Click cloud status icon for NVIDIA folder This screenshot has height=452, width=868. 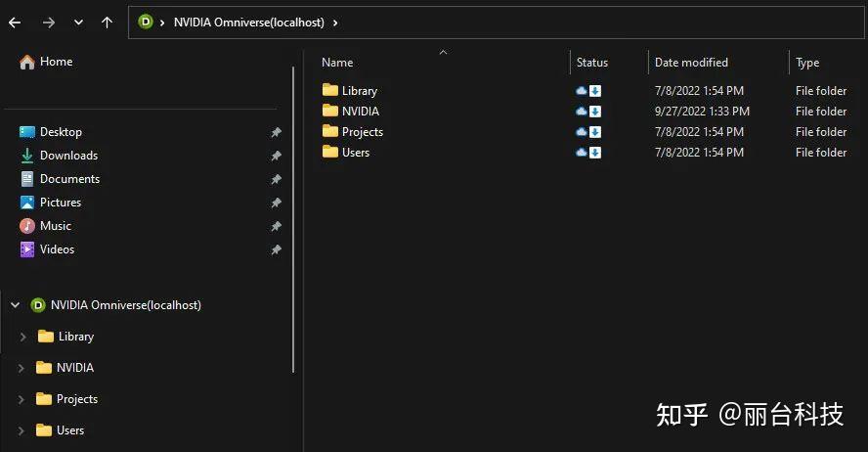(x=583, y=112)
